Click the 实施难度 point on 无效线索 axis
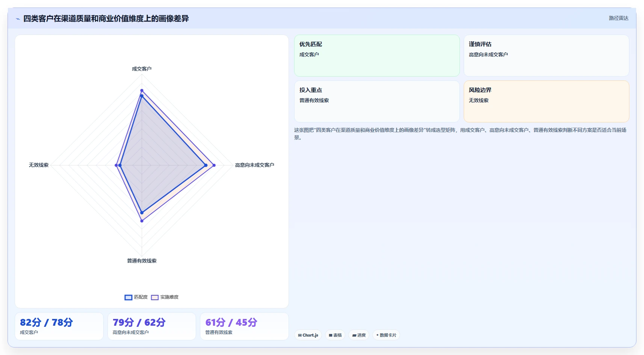The width and height of the screenshot is (644, 355). (116, 165)
